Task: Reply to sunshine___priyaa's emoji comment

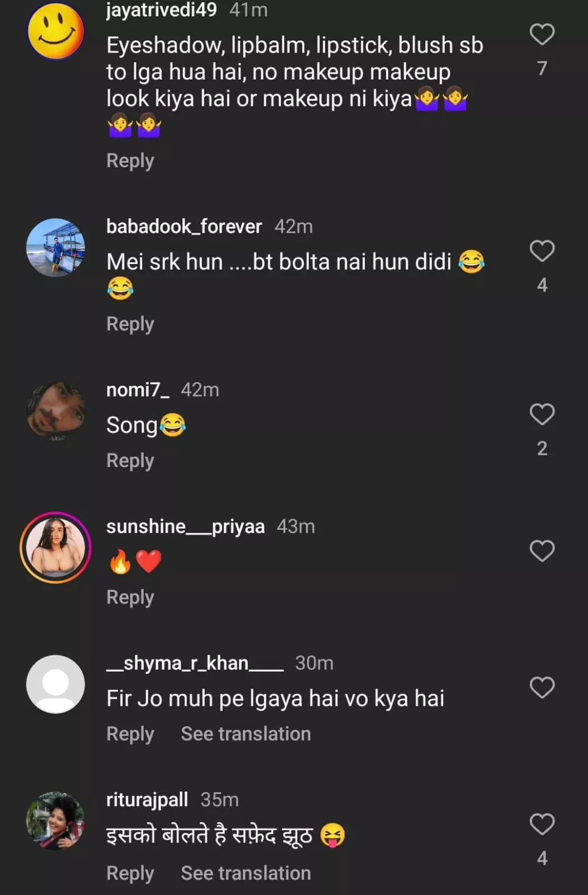Action: (130, 597)
